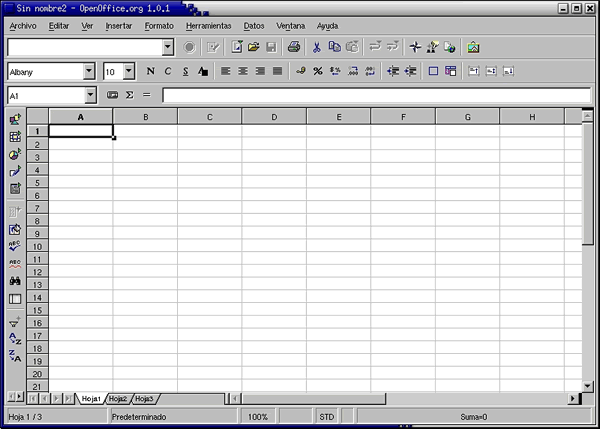
Task: Click the Cut scissors icon
Action: click(317, 47)
